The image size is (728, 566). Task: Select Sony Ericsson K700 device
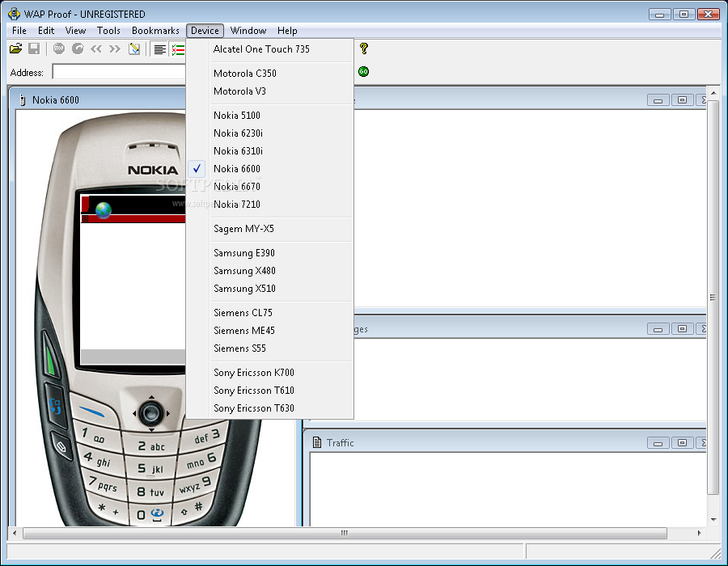[x=269, y=373]
